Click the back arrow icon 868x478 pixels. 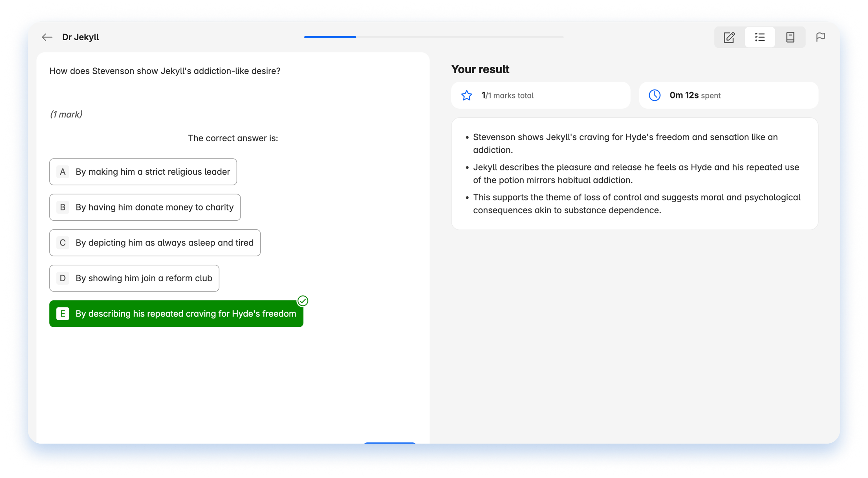pos(47,37)
